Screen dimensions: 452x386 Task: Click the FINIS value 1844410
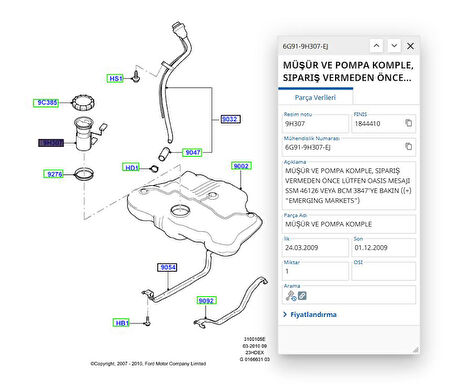[x=367, y=124]
